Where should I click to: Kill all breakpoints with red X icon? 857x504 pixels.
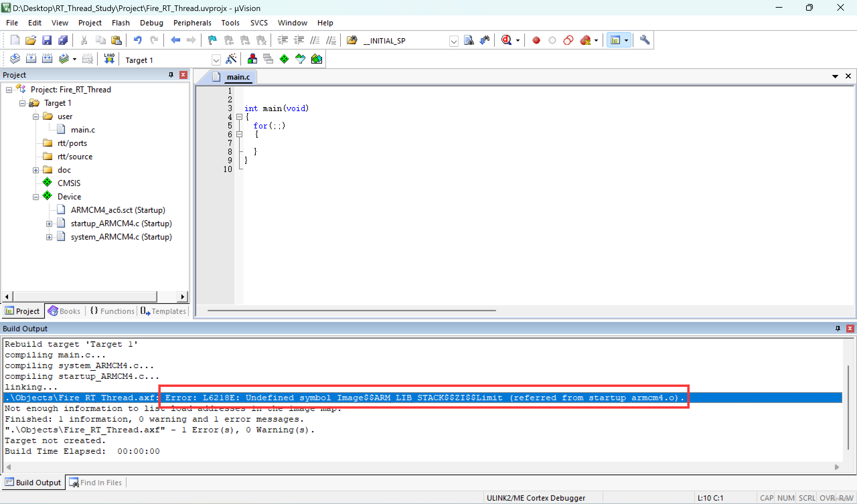(x=585, y=40)
